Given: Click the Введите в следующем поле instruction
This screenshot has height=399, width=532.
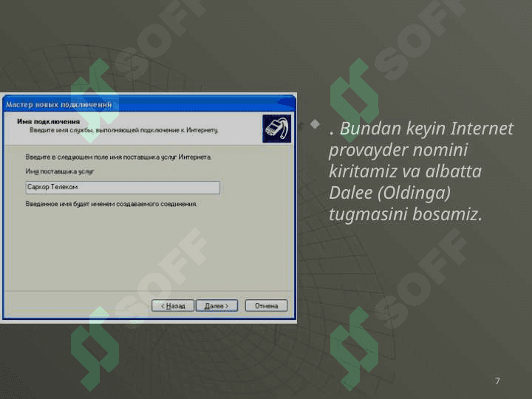Looking at the screenshot, I should [118, 157].
